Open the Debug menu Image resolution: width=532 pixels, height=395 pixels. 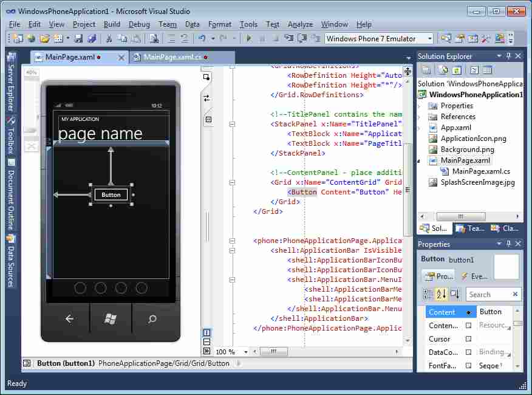(139, 24)
